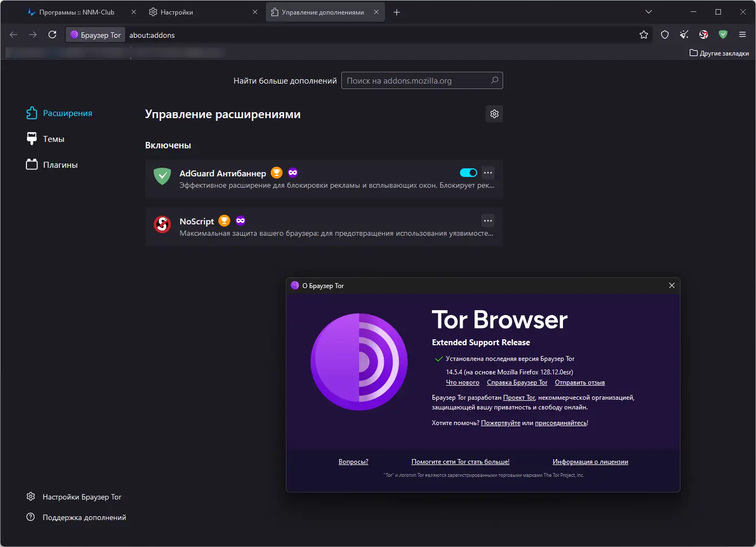Open the AdGuard green shield toolbar icon

(723, 35)
